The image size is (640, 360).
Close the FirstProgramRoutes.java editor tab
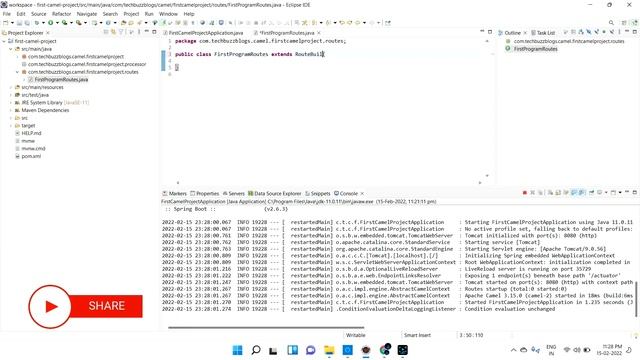pos(319,33)
